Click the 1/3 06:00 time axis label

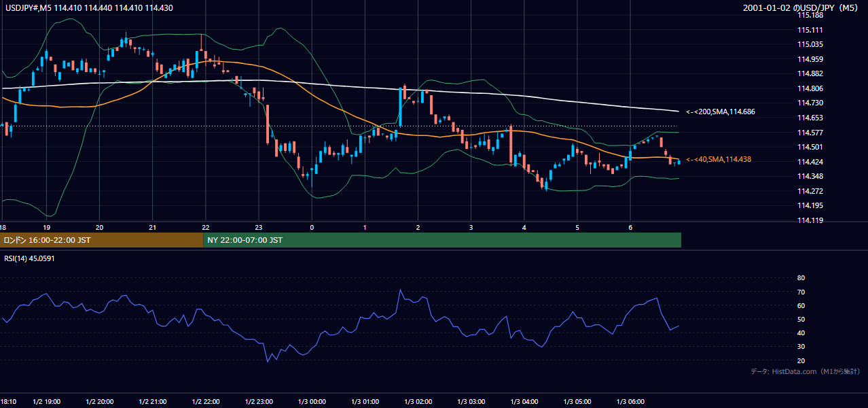click(x=630, y=401)
